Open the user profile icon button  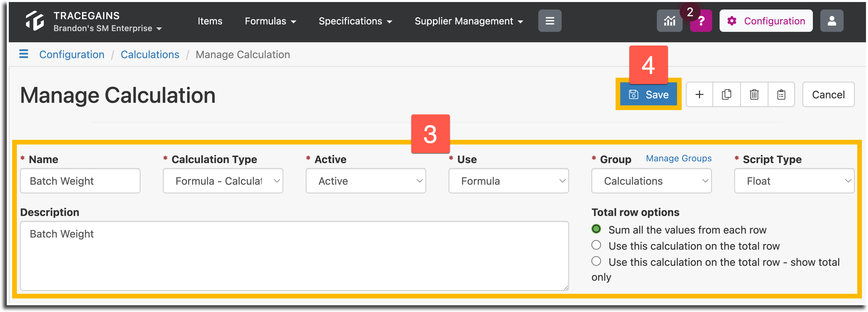832,21
